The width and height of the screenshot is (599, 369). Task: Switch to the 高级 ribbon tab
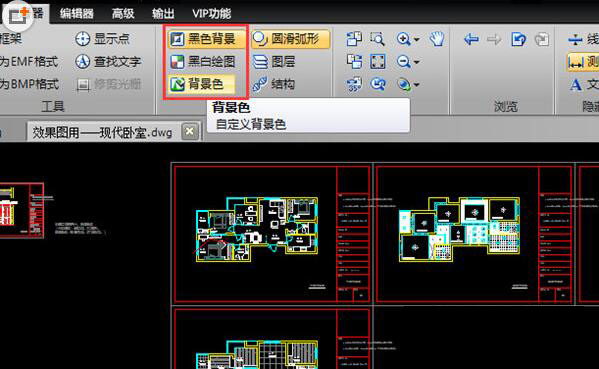[123, 14]
